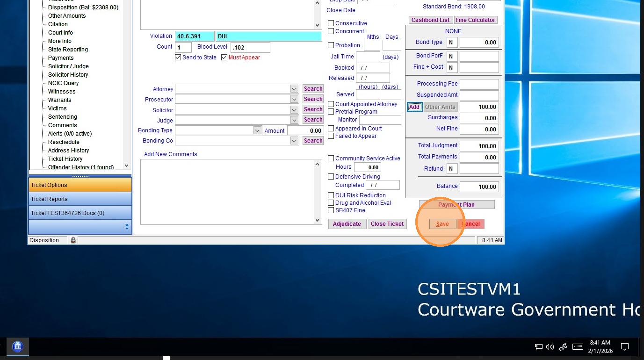The height and width of the screenshot is (360, 644).
Task: Click the double chevron below Ticket Docs
Action: point(127,226)
